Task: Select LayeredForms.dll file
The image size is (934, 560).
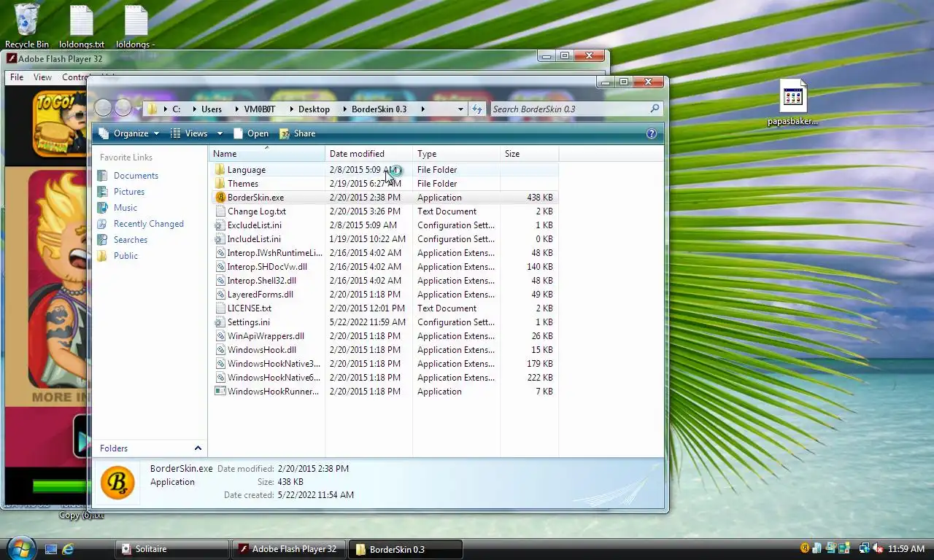Action: (x=260, y=295)
